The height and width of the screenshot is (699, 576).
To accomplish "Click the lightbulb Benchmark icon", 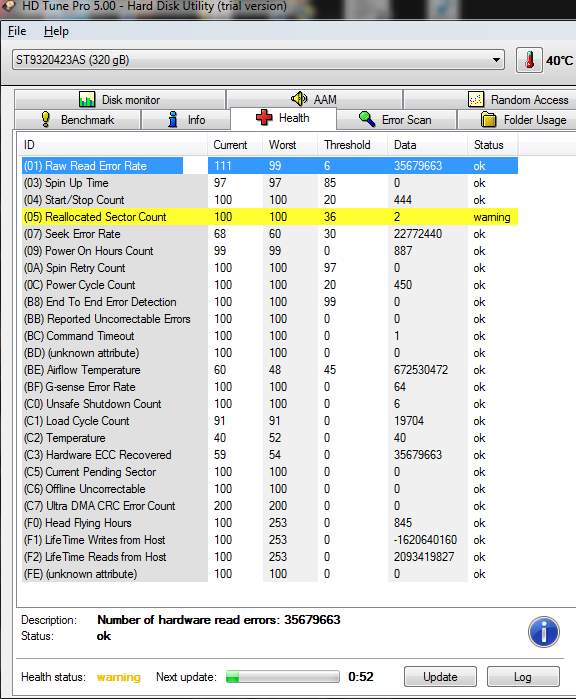I will 45,119.
